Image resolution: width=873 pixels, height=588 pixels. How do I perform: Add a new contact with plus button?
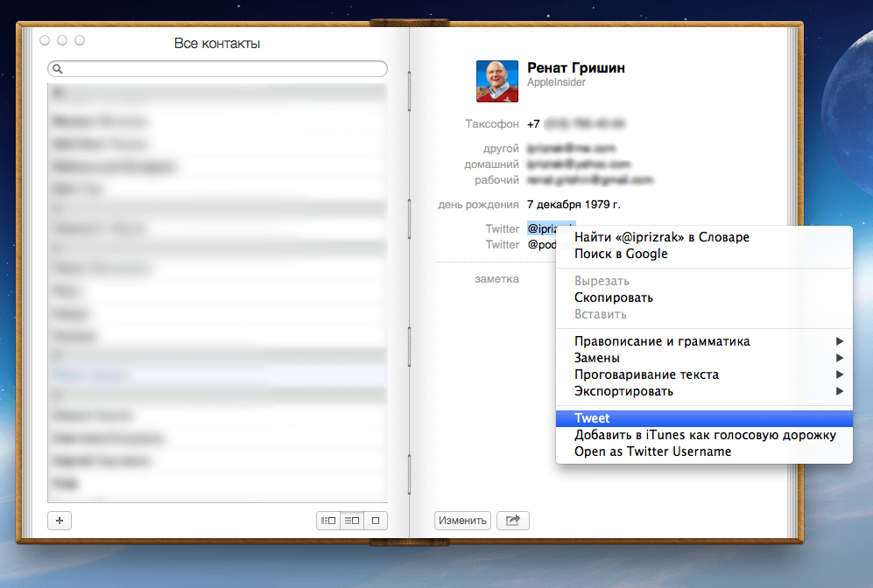click(60, 521)
